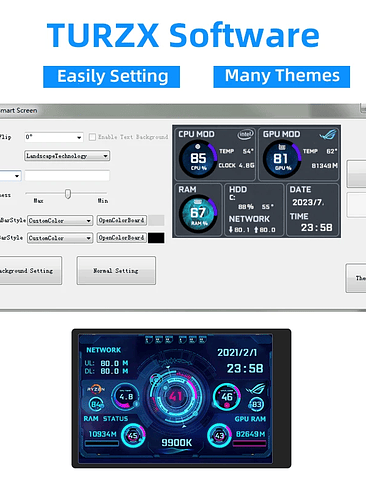Click the light gray color swatch
Image resolution: width=366 pixels, height=488 pixels.
coord(156,220)
